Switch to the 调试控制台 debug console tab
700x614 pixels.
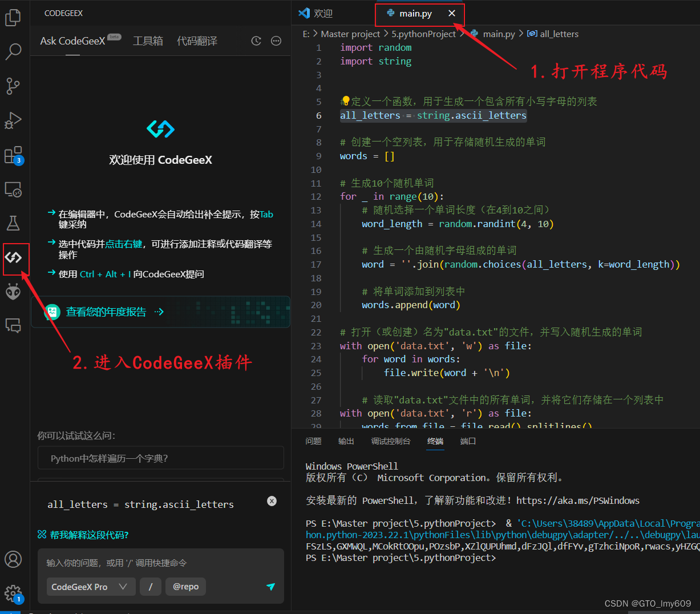pyautogui.click(x=391, y=441)
